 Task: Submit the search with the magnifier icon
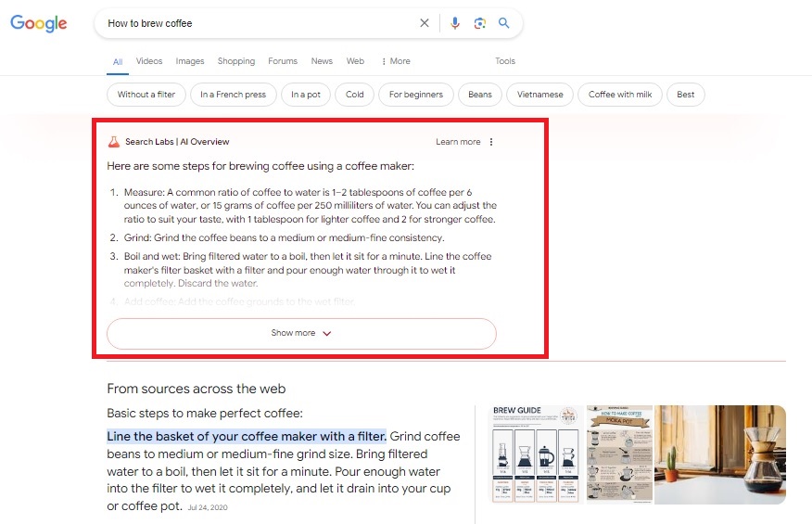(x=504, y=23)
